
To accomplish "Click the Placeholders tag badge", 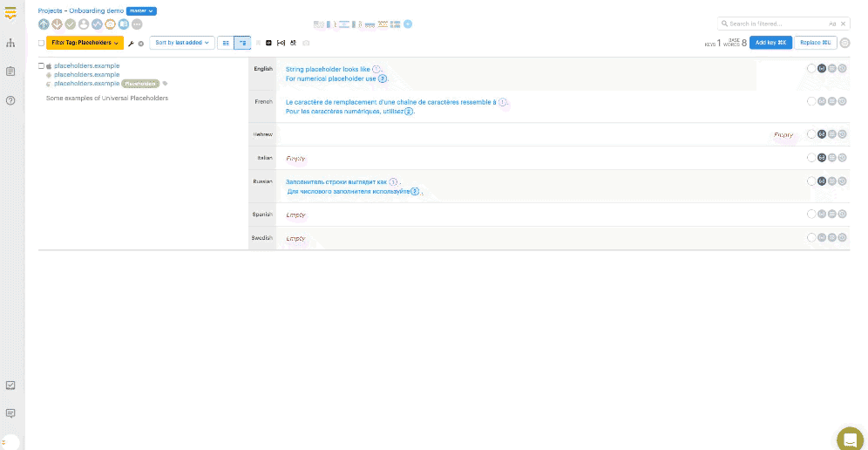I will [x=140, y=84].
